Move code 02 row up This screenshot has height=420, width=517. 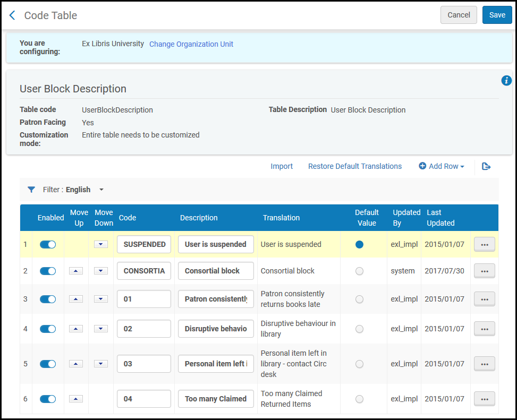[76, 329]
